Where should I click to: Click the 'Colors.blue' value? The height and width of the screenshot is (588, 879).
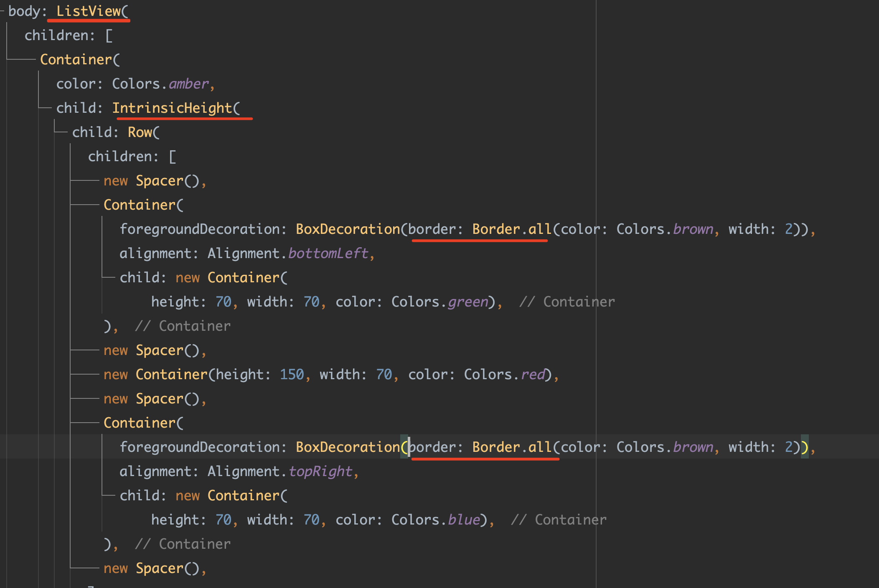436,520
